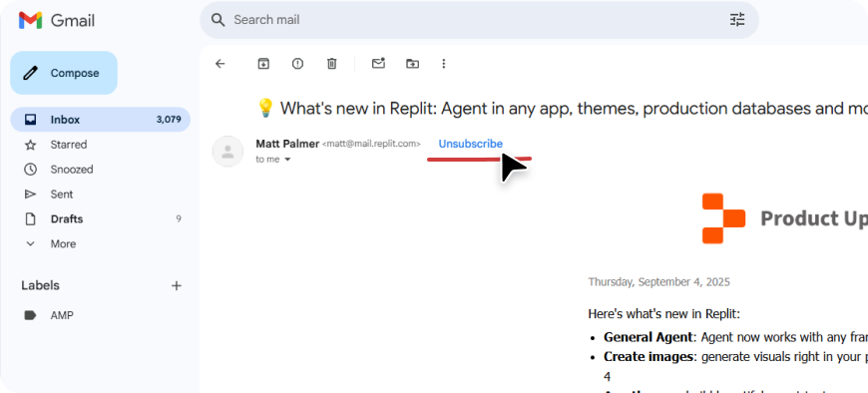868x393 pixels.
Task: Click the Gmail logo
Action: pyautogui.click(x=57, y=21)
